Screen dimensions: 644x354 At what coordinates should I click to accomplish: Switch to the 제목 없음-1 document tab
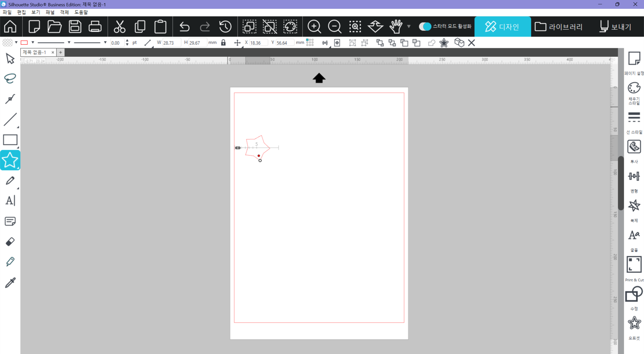35,52
